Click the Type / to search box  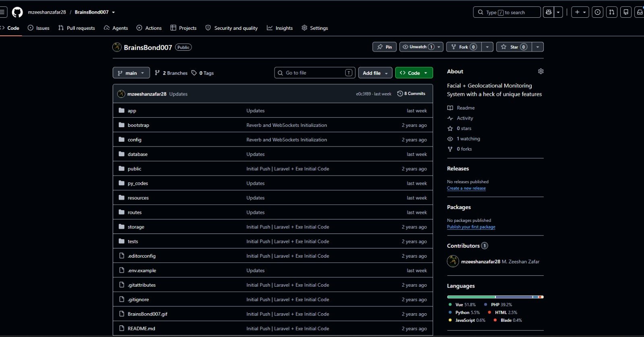pos(507,12)
